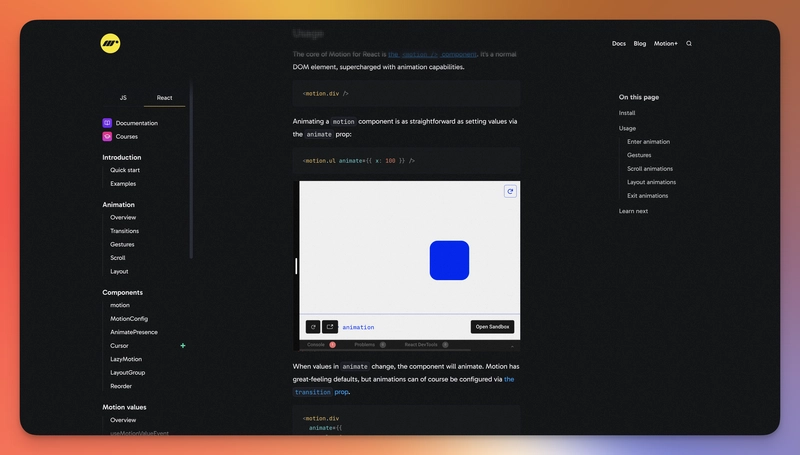
Task: Click the motion.div code block
Action: click(407, 93)
